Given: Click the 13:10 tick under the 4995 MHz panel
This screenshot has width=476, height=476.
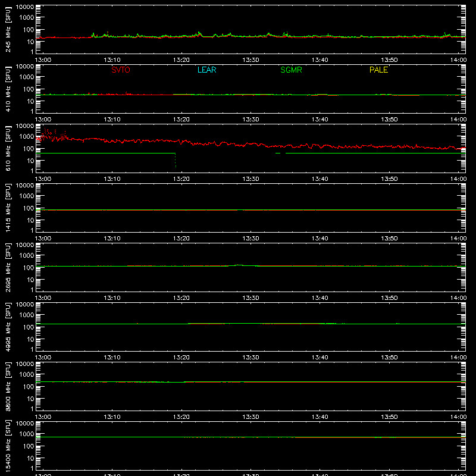Looking at the screenshot, I should 112,358.
